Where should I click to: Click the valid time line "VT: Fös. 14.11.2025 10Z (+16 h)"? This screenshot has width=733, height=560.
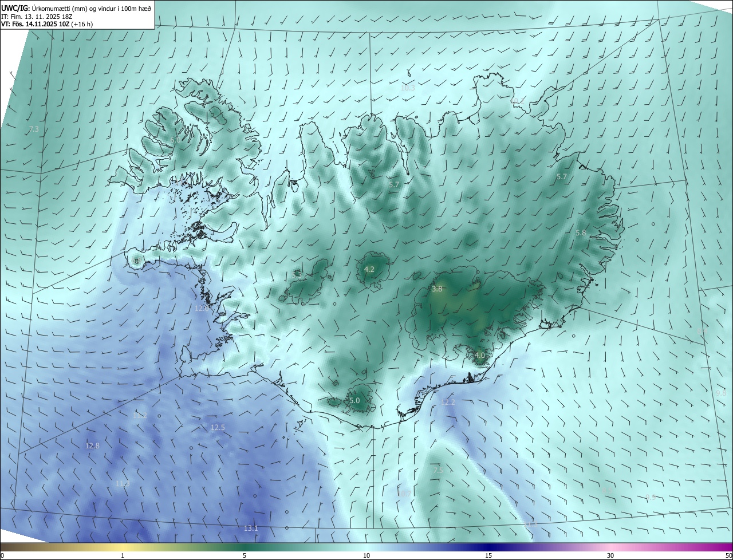pyautogui.click(x=47, y=24)
